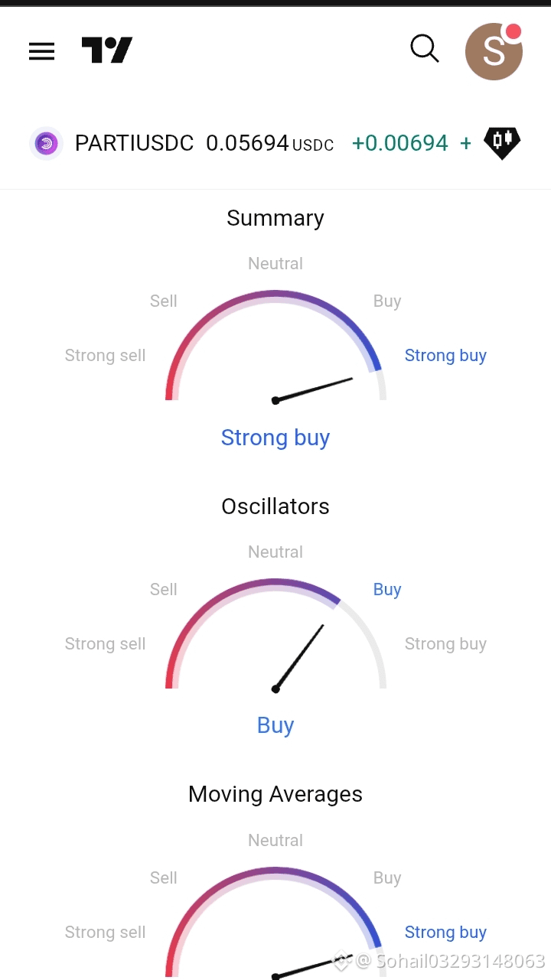Open the PARTIUSDC symbol name
The height and width of the screenshot is (980, 551).
[x=135, y=143]
